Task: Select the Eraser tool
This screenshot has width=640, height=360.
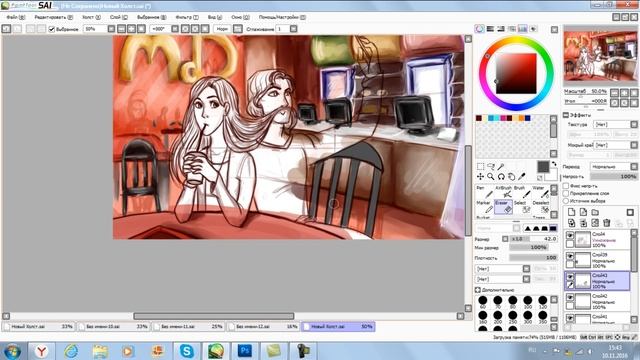Action: (x=503, y=207)
